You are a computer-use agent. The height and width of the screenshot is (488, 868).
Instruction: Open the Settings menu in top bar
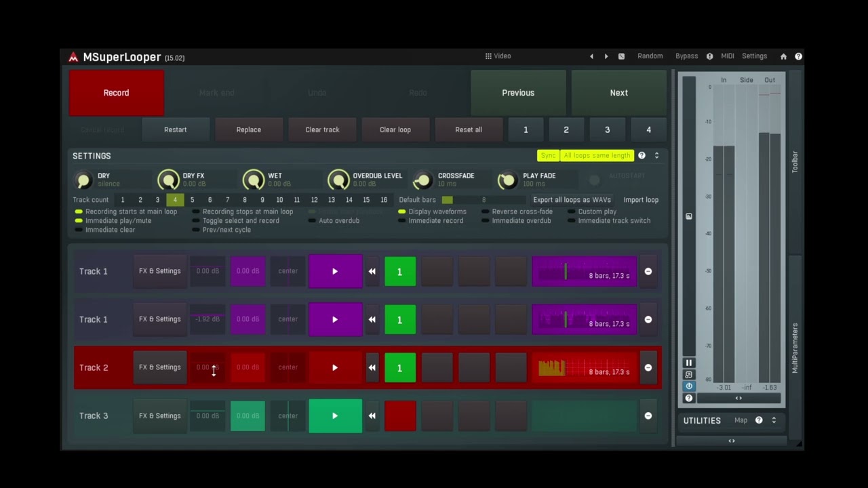755,56
